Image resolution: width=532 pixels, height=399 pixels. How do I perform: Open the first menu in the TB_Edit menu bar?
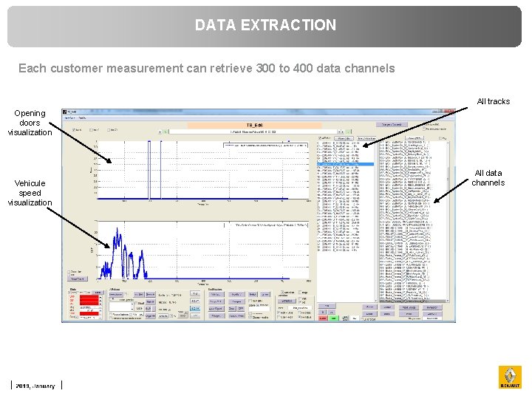(x=69, y=118)
